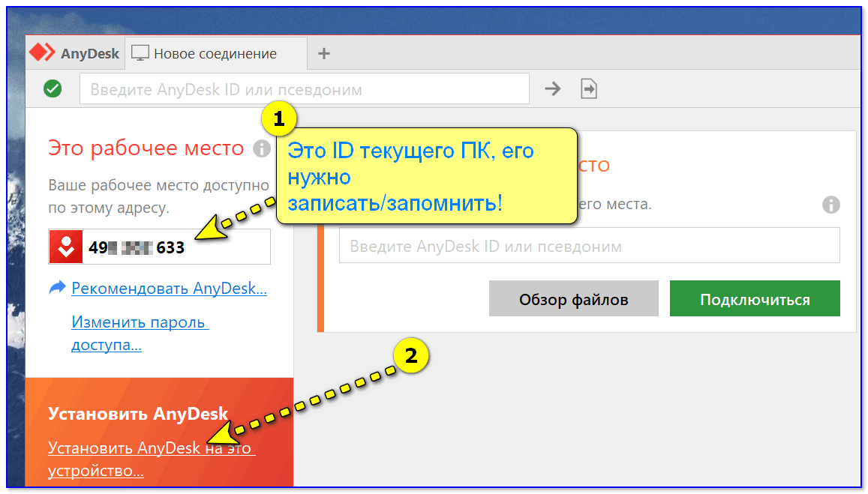This screenshot has width=868, height=494.
Task: Click the green Подключиться button
Action: (x=755, y=298)
